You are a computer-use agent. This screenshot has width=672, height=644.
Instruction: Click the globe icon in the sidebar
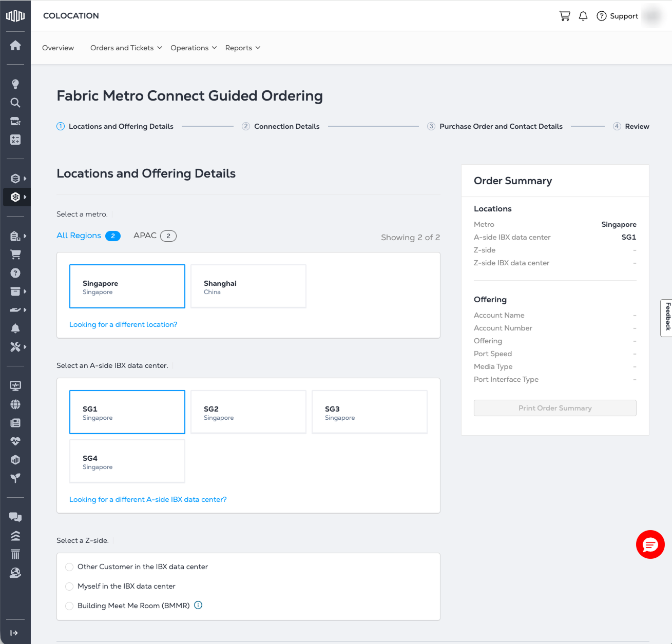point(15,404)
